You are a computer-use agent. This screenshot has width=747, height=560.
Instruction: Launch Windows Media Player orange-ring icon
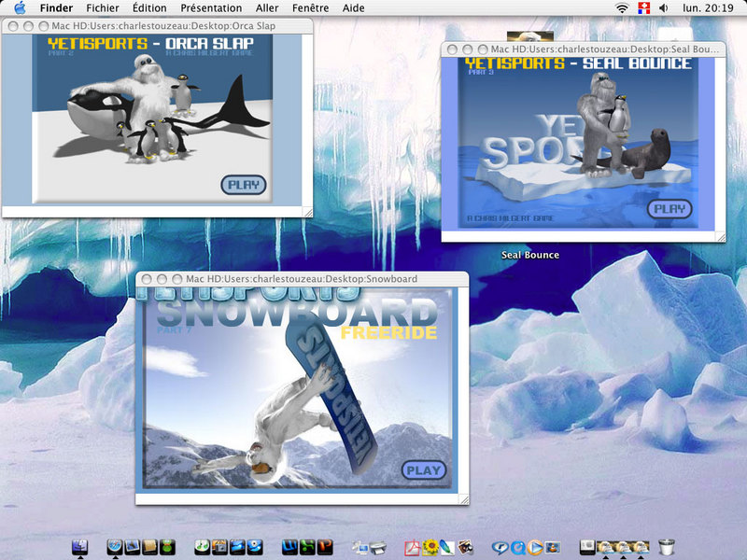(x=535, y=548)
